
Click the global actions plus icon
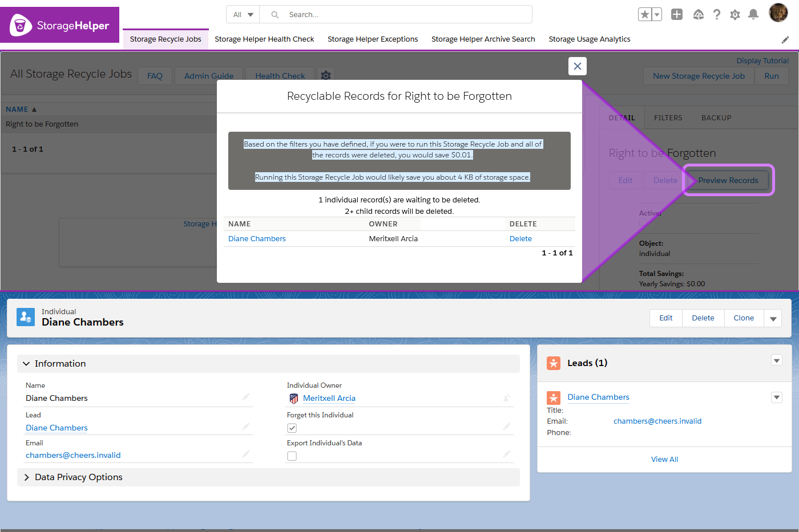tap(677, 15)
